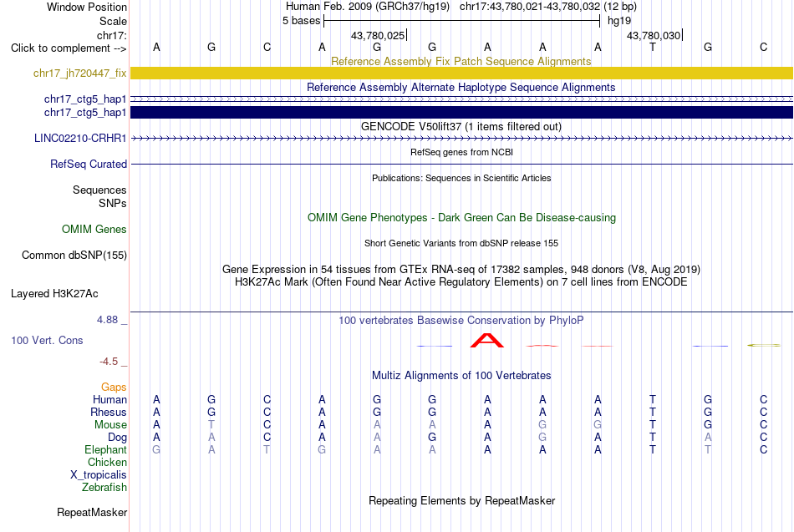This screenshot has width=794, height=532.
Task: Select the 'Rhesus' species row label
Action: [109, 412]
